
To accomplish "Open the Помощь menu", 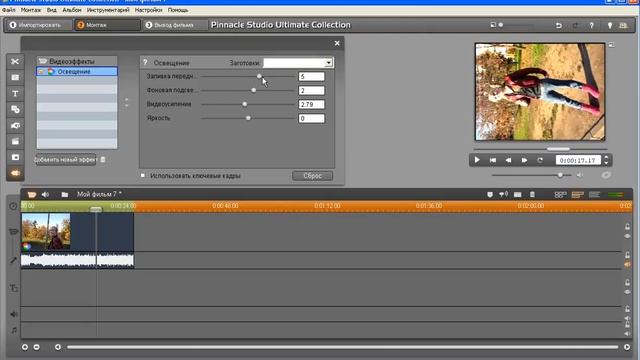I will tap(178, 10).
